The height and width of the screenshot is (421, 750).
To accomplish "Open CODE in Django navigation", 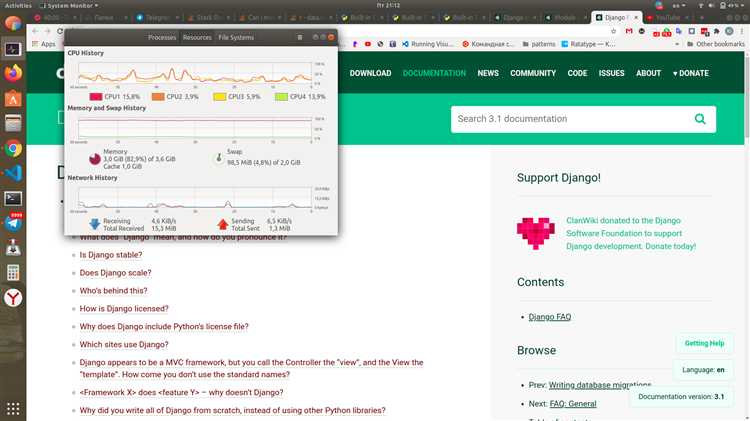I will coord(577,73).
